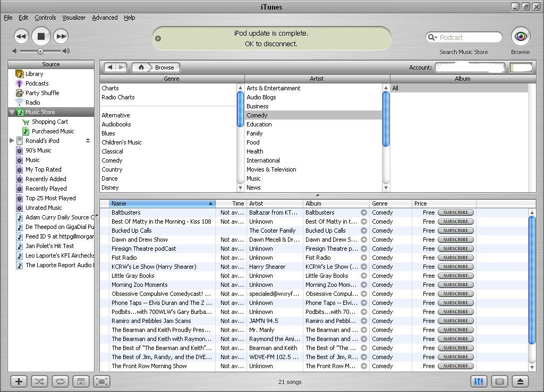The height and width of the screenshot is (392, 544).
Task: Go to the Music Store home
Action: point(141,67)
